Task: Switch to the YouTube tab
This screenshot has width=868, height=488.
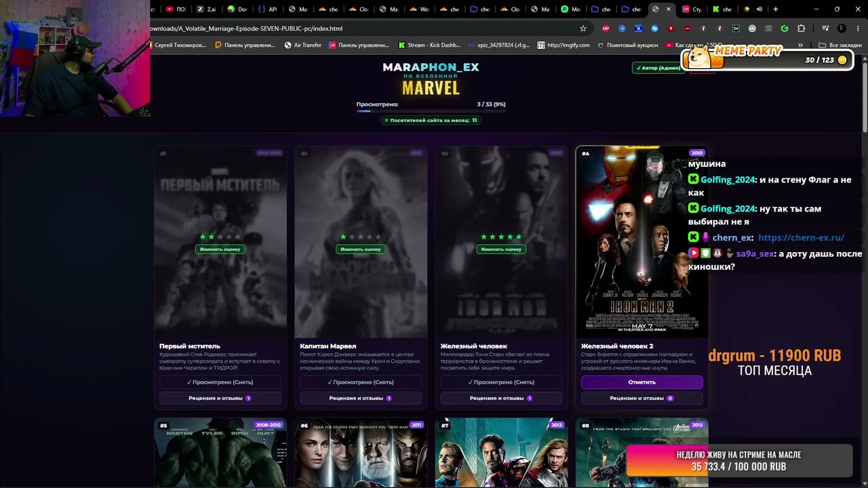Action: click(x=176, y=9)
